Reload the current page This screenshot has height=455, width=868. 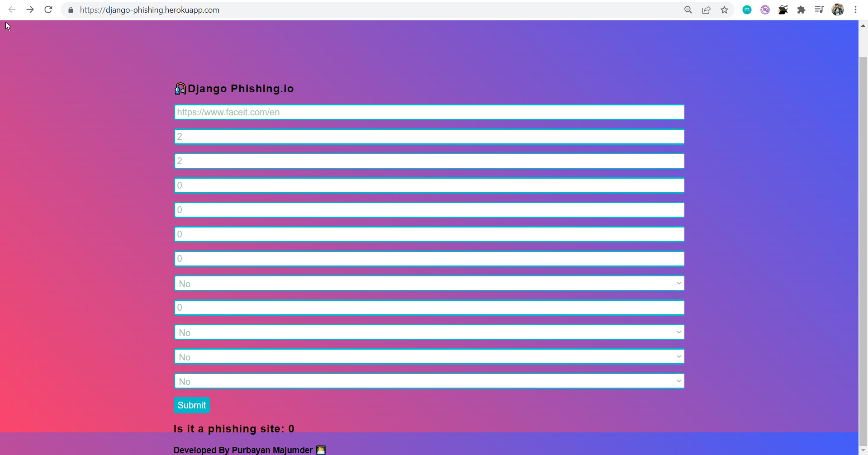coord(48,9)
